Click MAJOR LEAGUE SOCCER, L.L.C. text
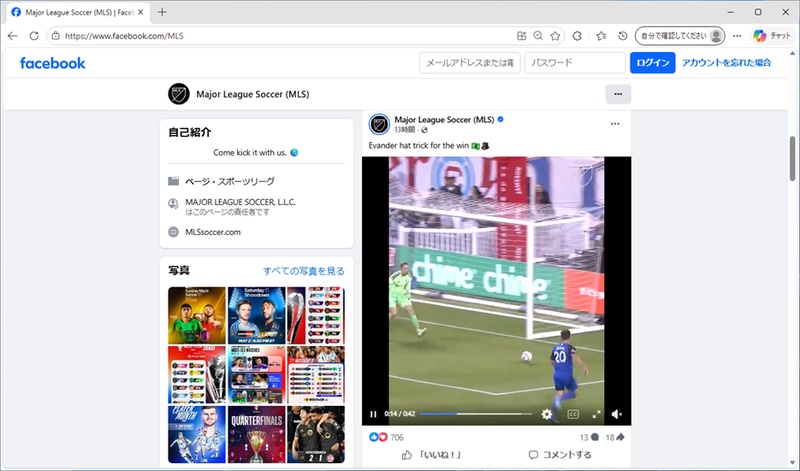 point(240,202)
